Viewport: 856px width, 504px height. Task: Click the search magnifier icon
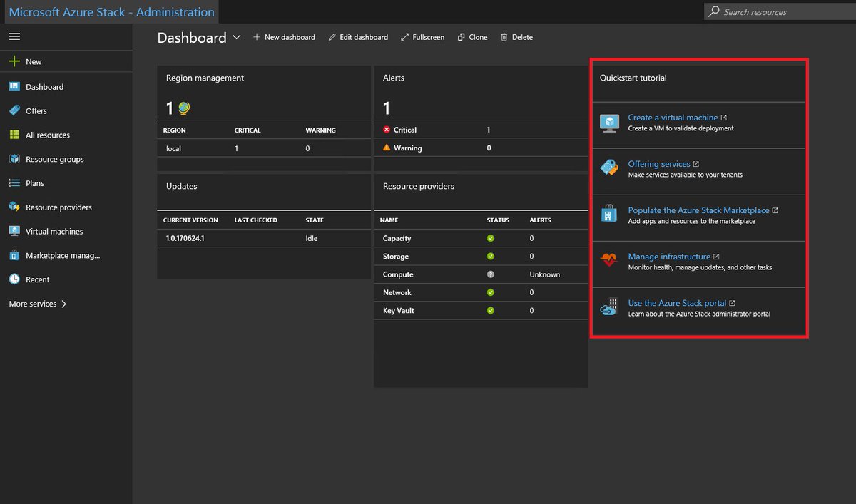click(x=714, y=11)
